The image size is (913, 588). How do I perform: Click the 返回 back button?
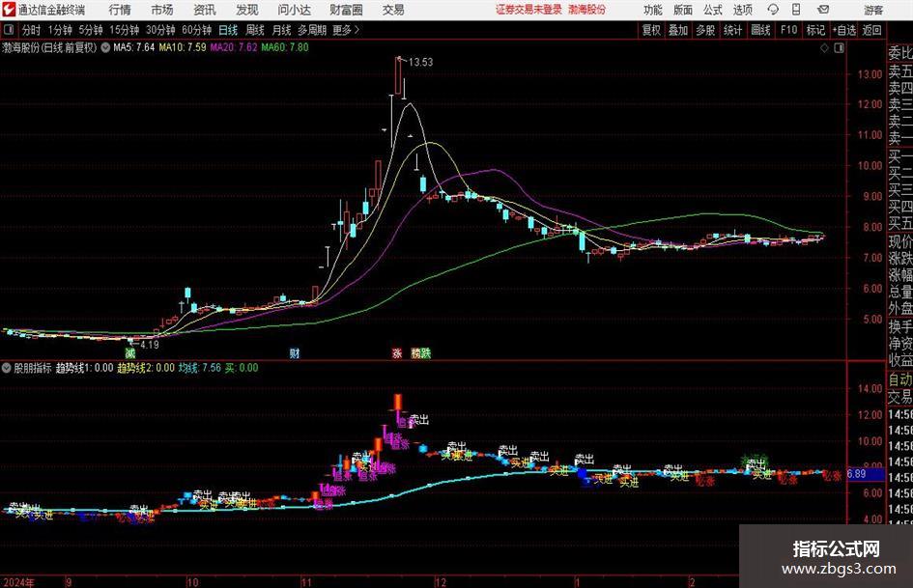[x=871, y=30]
